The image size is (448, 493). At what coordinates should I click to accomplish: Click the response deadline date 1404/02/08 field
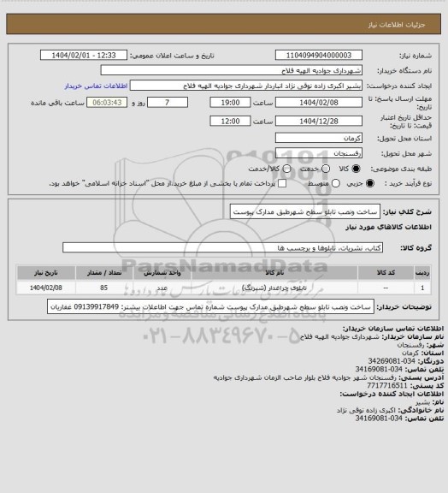(319, 103)
